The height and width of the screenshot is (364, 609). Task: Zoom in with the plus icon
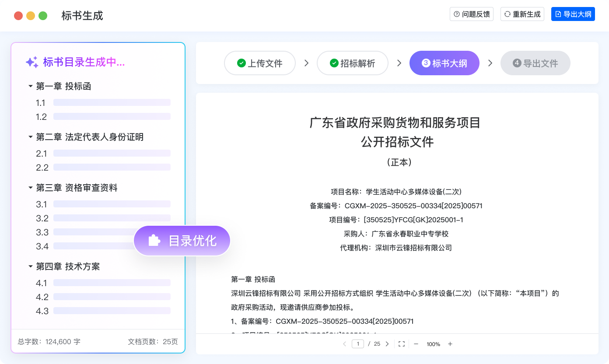450,344
